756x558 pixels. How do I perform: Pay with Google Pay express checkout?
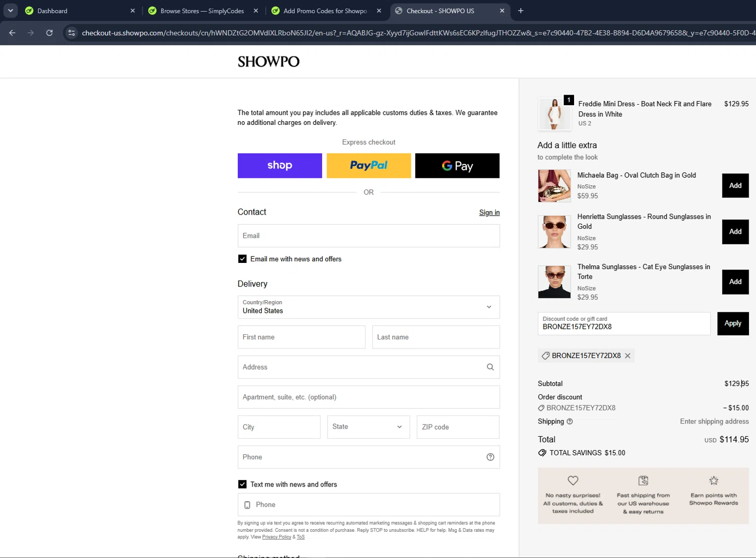tap(458, 166)
